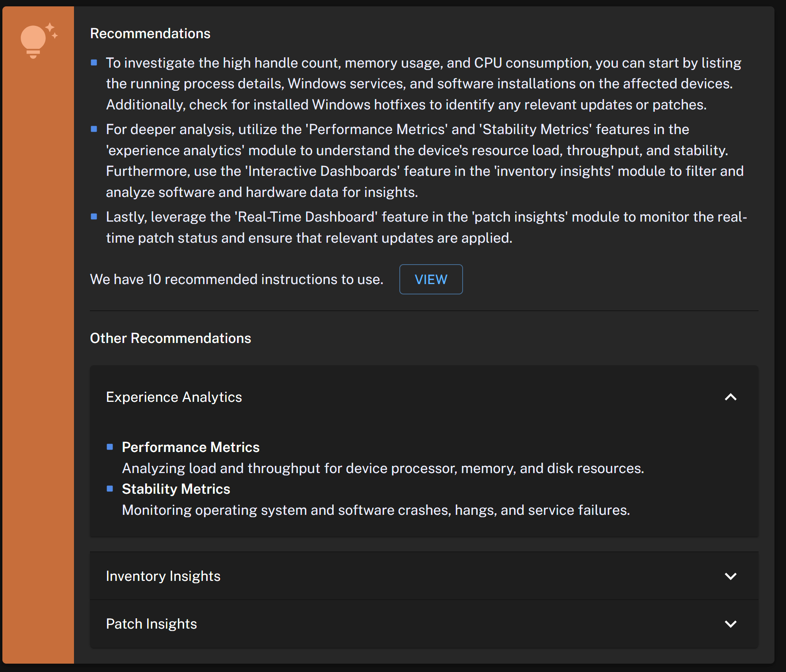Click the third recommendation bullet marker
This screenshot has width=786, height=672.
pos(94,216)
